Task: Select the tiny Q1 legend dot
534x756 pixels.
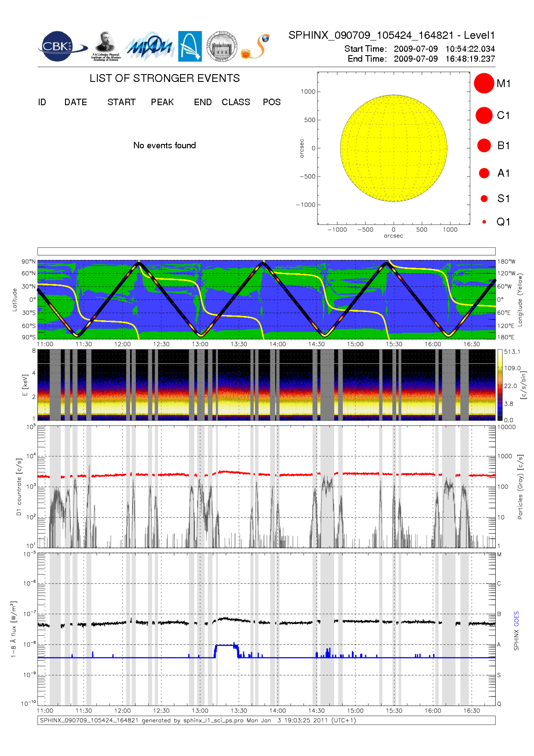Action: (484, 222)
